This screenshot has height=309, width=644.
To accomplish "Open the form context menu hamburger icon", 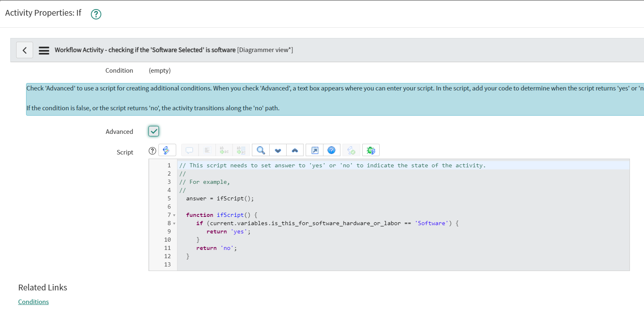I will point(44,50).
